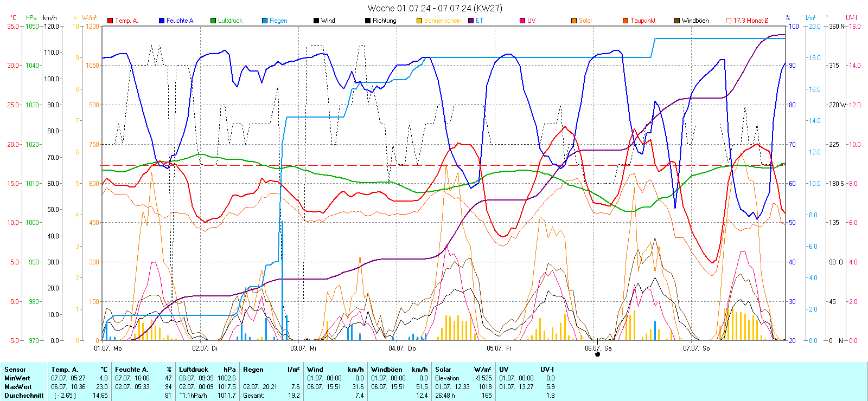Image resolution: width=868 pixels, height=401 pixels.
Task: Select the black Wind legend swatch
Action: click(316, 21)
